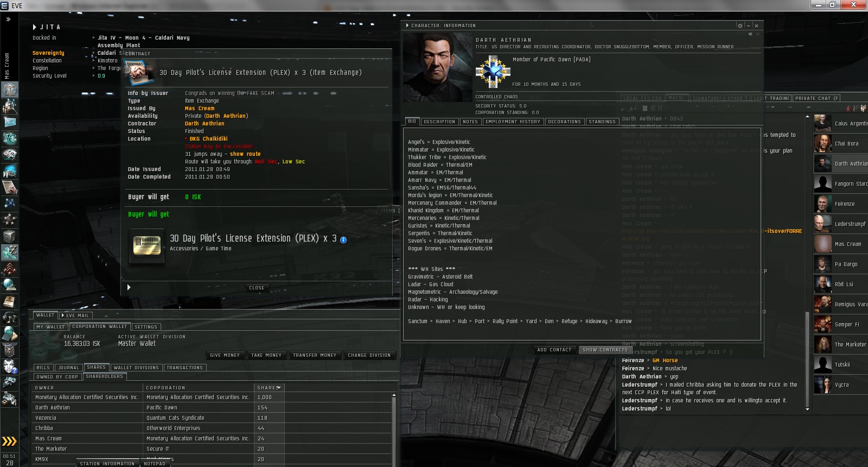Sort shareholders by the Owner column
Screen dimensions: 868x467
pyautogui.click(x=88, y=388)
